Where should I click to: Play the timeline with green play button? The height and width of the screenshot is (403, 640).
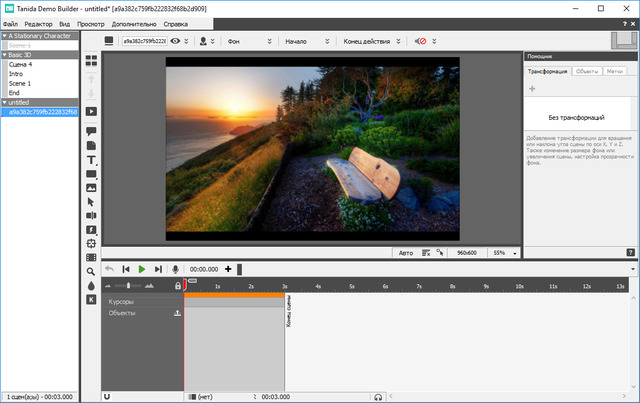pos(142,269)
